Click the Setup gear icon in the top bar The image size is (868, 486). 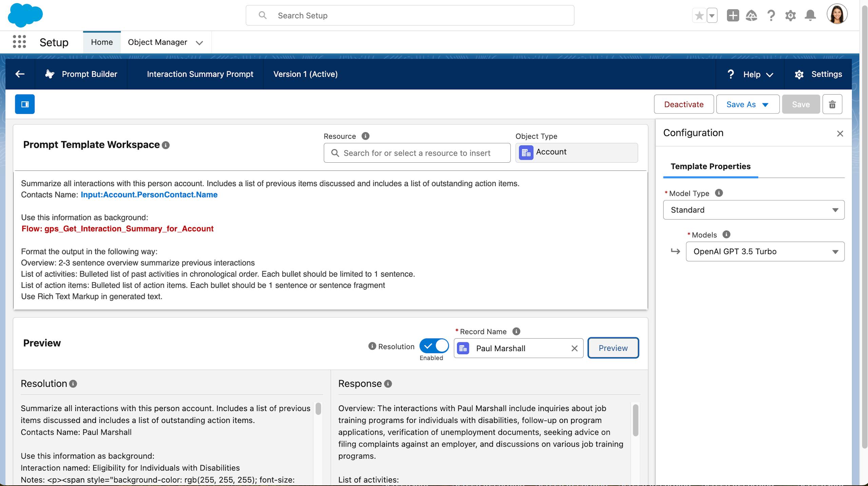tap(790, 16)
